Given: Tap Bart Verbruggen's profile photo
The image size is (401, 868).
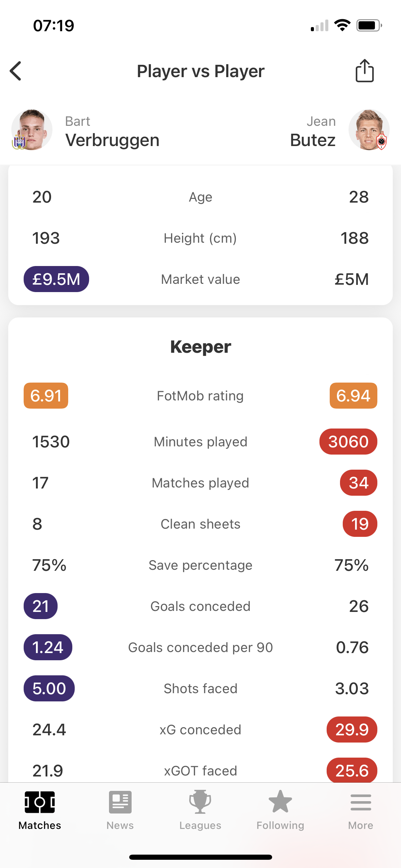Looking at the screenshot, I should tap(32, 130).
